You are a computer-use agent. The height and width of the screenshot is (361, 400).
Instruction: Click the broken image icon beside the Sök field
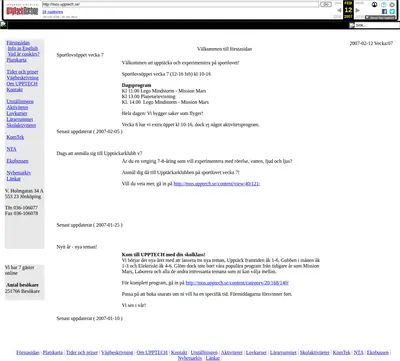(352, 25)
